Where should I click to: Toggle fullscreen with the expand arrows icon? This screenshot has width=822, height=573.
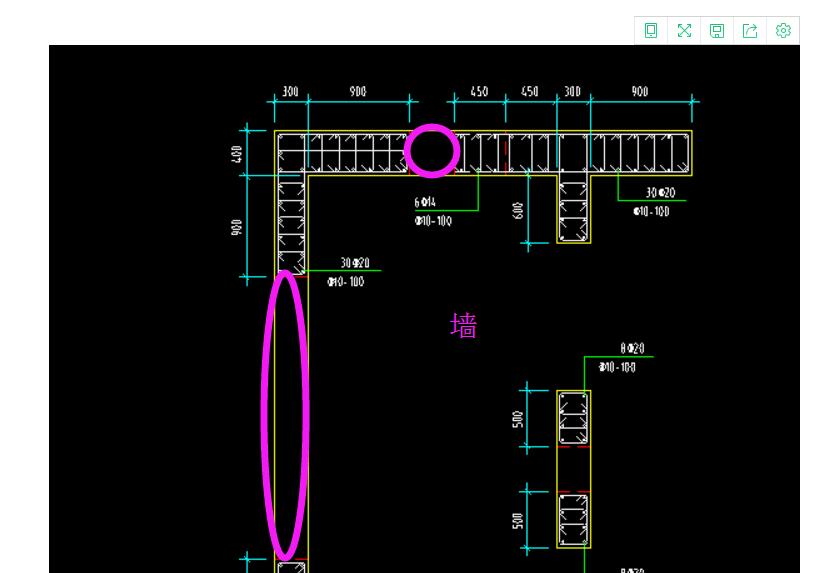pyautogui.click(x=684, y=30)
